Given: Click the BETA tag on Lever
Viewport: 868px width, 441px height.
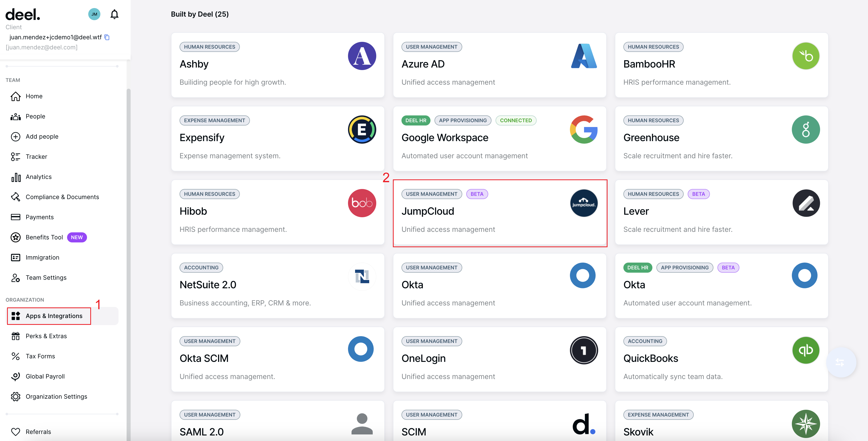Looking at the screenshot, I should pos(698,194).
